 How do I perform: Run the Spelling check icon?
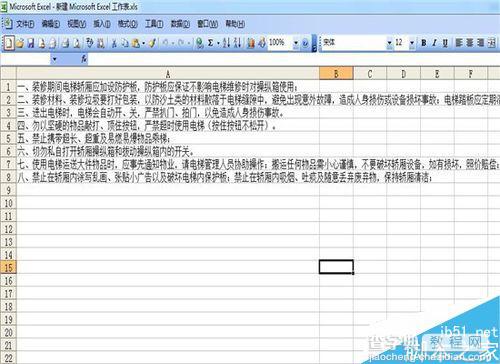[89, 43]
